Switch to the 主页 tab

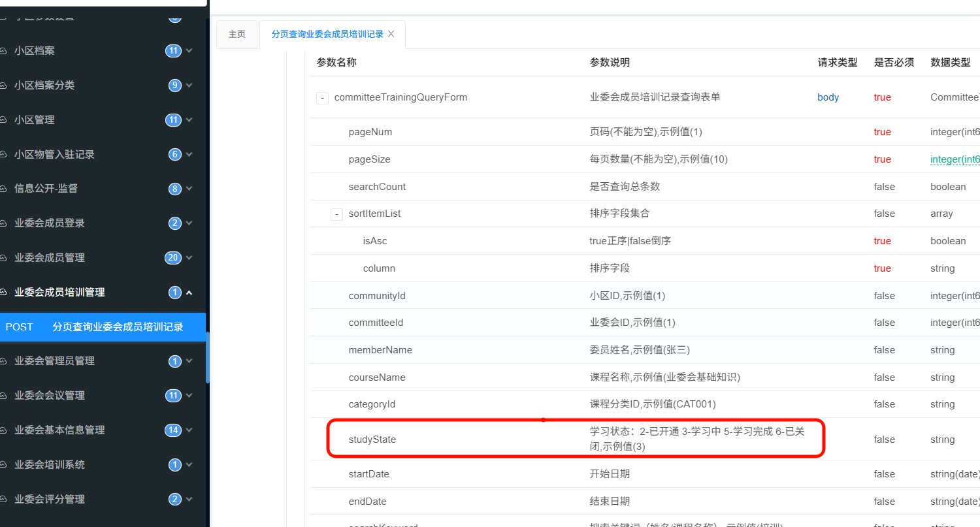pos(237,34)
